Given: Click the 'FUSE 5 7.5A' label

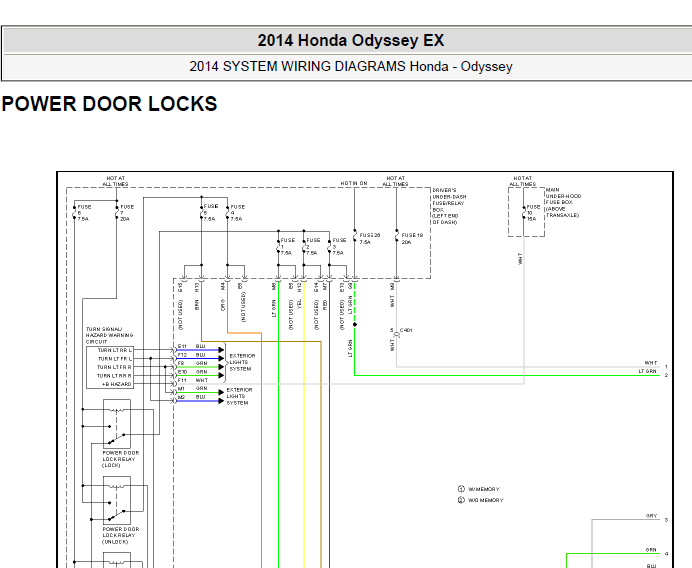Looking at the screenshot, I should 211,212.
